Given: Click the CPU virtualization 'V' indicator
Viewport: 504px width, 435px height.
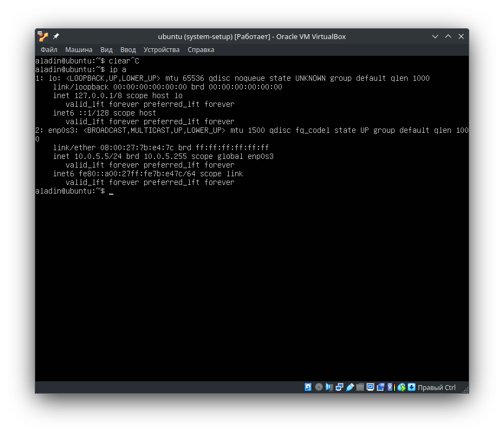Looking at the screenshot, I should 390,387.
